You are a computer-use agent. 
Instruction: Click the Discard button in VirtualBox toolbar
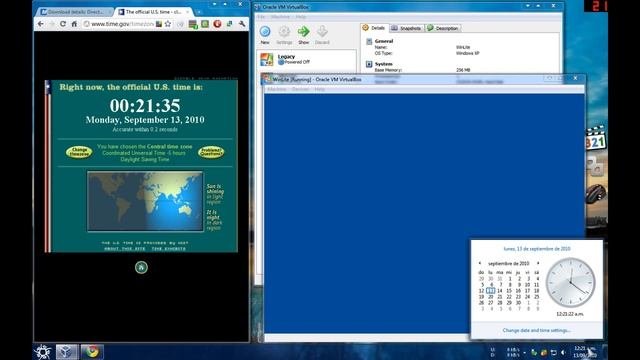coord(322,35)
